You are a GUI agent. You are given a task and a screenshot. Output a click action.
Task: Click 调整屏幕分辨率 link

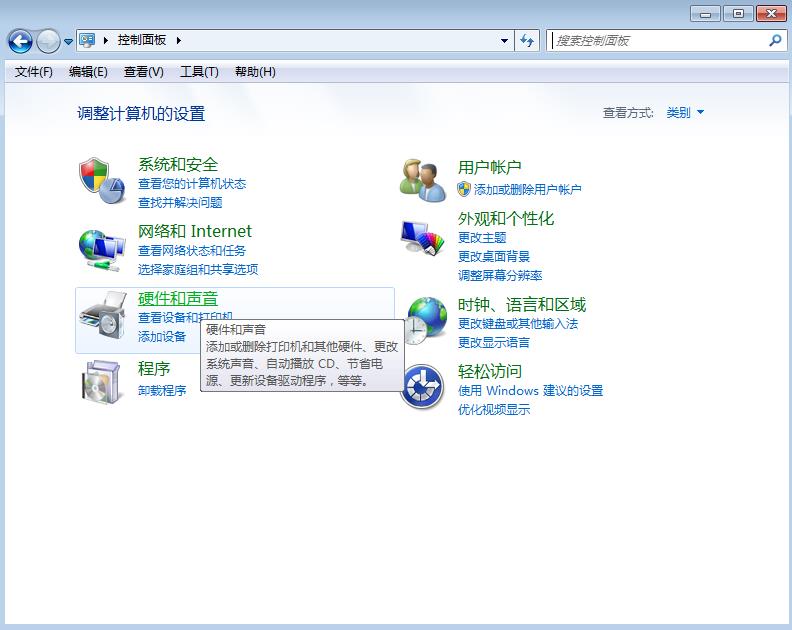click(500, 275)
